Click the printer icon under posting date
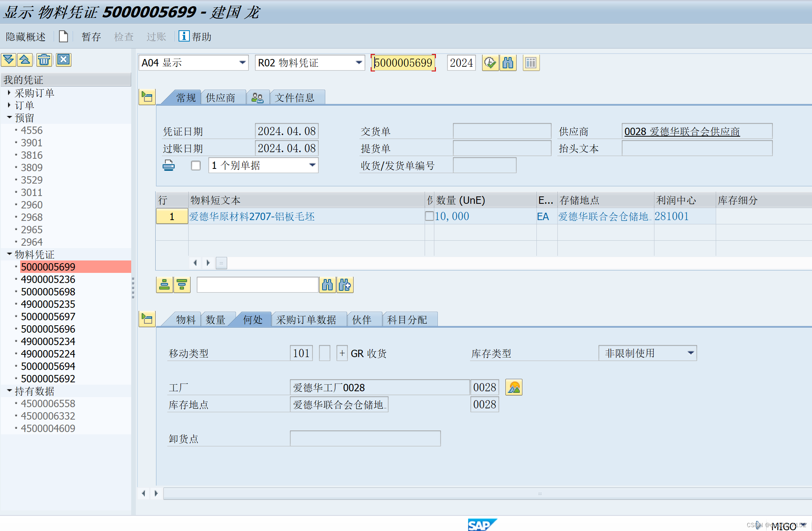 [x=168, y=166]
